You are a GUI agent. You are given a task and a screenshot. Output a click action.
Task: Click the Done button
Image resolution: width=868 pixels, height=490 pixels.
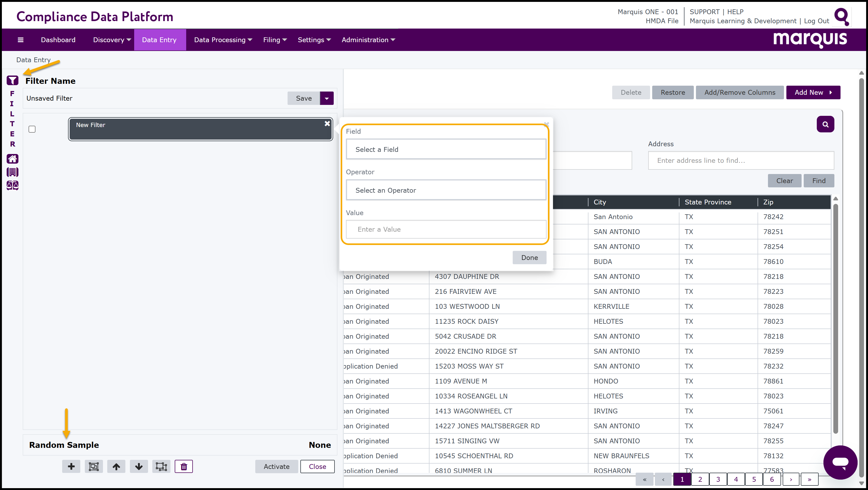[x=529, y=258]
